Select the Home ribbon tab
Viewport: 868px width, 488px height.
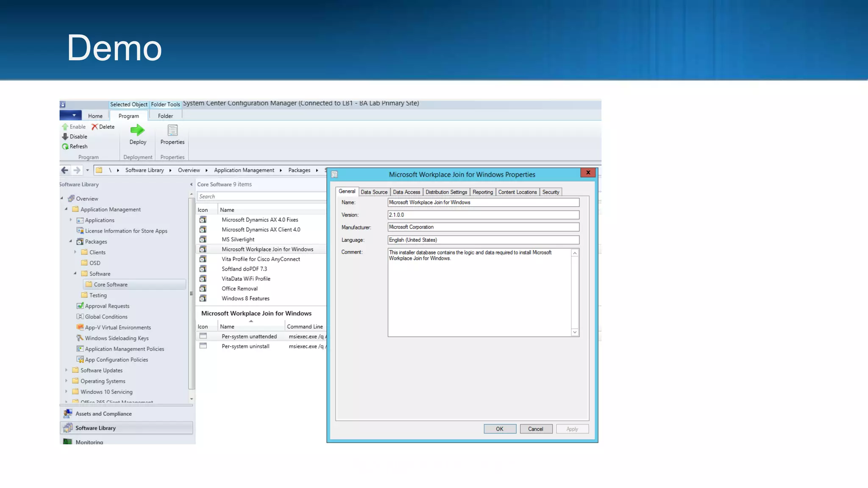tap(95, 116)
